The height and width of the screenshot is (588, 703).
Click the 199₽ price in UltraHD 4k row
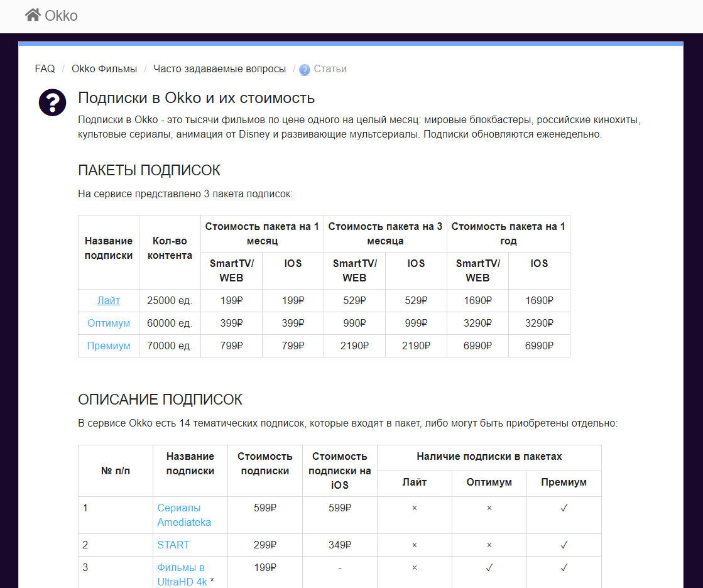(265, 567)
